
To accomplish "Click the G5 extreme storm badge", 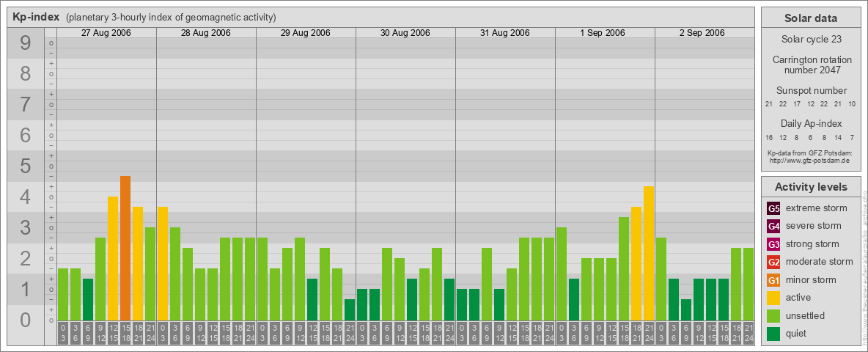I will (773, 209).
